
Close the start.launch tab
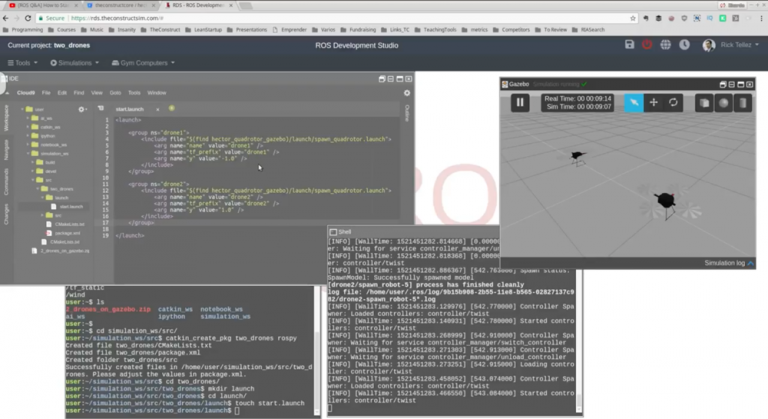point(158,109)
